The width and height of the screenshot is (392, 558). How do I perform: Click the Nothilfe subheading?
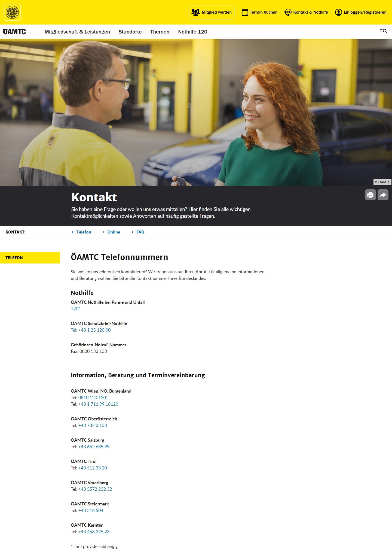[x=82, y=293]
